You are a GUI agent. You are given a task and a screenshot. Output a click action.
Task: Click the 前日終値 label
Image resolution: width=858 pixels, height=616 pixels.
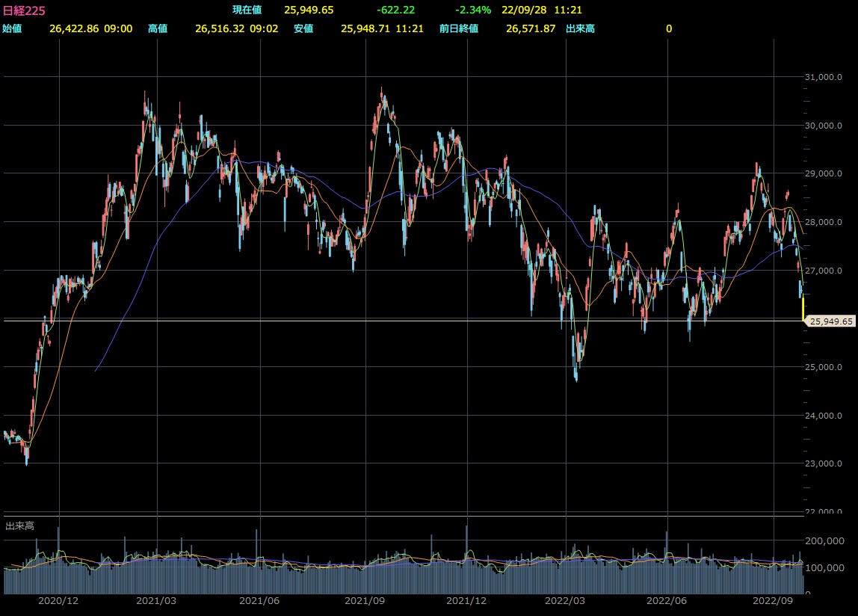click(459, 28)
